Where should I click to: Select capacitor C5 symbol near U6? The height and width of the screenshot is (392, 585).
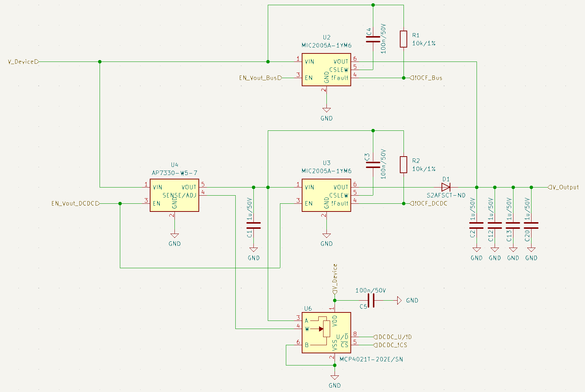pyautogui.click(x=371, y=300)
